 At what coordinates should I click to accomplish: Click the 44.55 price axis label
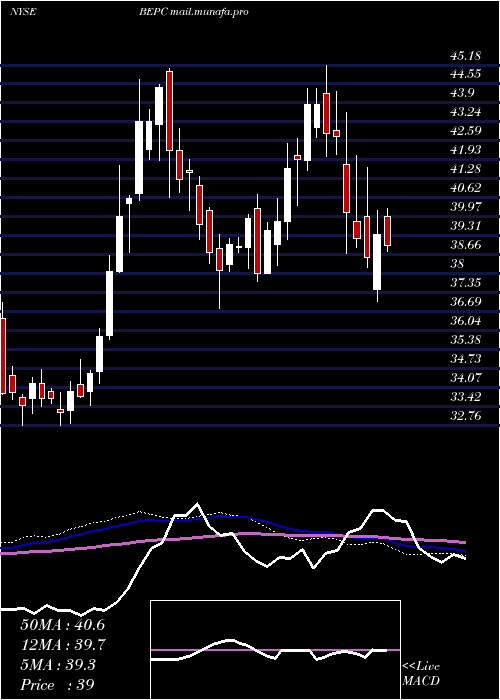point(466,75)
